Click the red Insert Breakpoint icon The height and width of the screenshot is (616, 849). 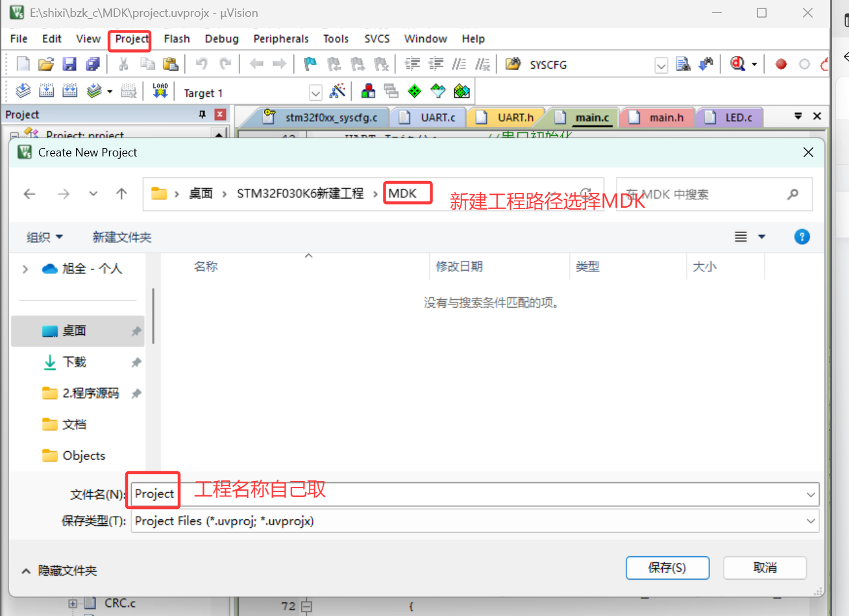781,64
